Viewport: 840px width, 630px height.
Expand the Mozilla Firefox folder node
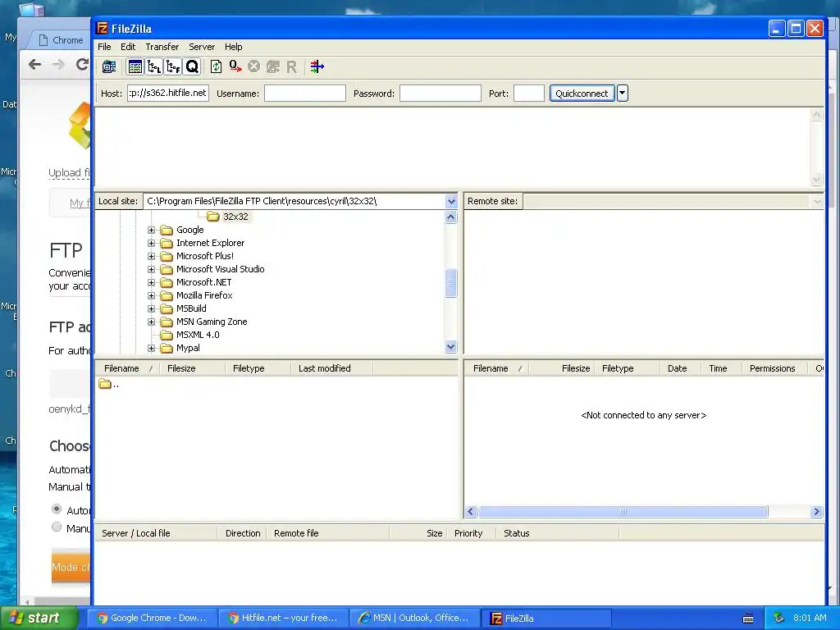tap(151, 295)
